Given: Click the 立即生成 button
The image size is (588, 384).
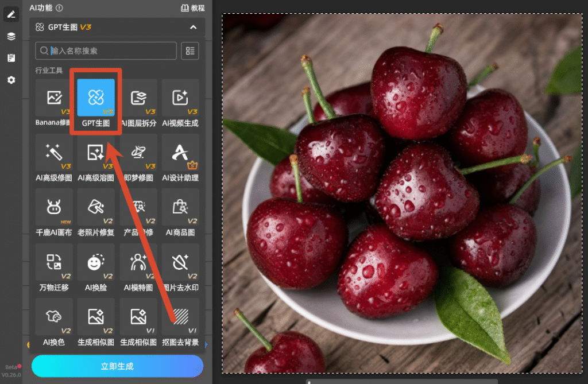Looking at the screenshot, I should coord(117,366).
